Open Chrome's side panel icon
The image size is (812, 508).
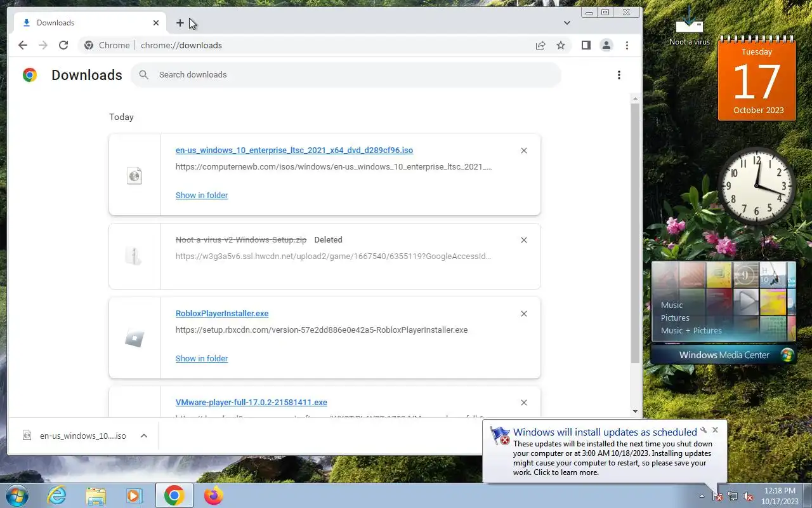tap(586, 45)
